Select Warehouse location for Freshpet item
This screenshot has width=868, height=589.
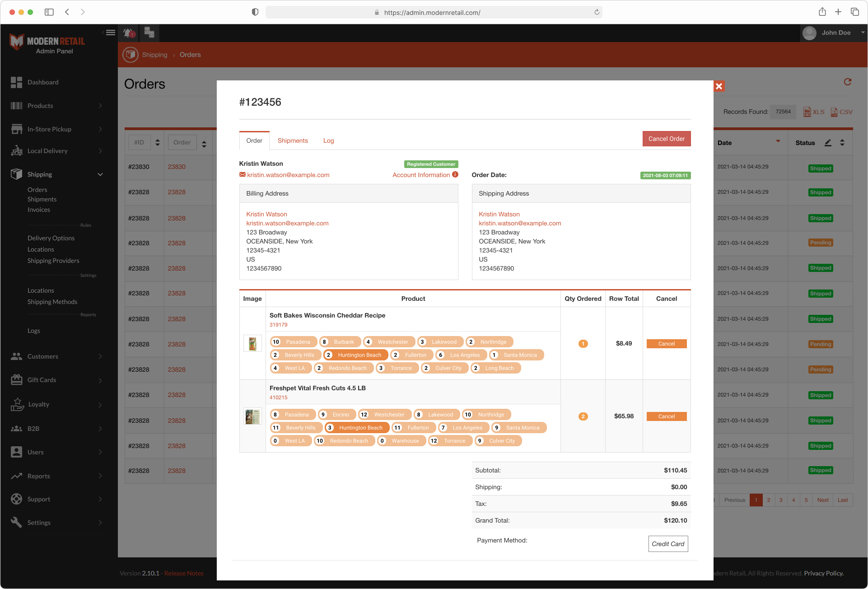click(401, 441)
